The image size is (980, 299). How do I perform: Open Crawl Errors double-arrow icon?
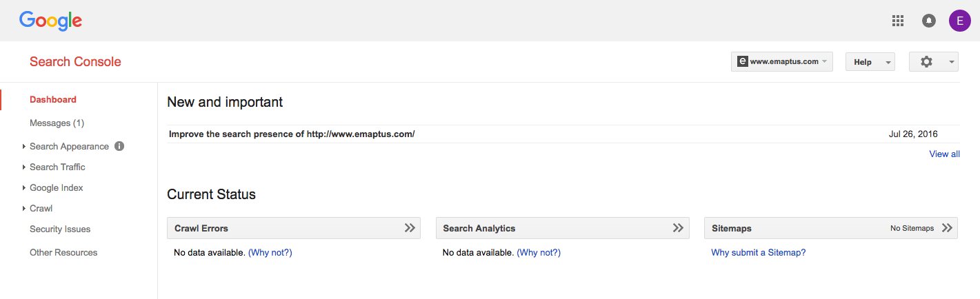(x=410, y=228)
